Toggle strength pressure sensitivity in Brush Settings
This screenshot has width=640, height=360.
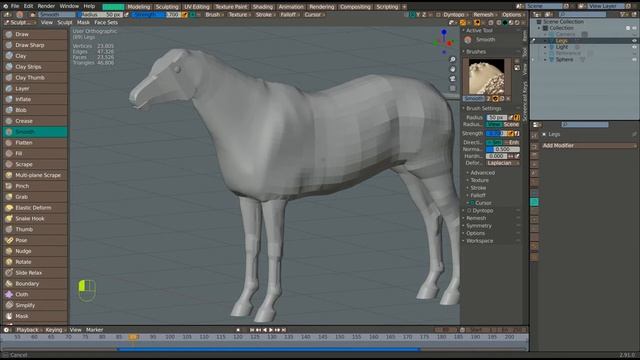pyautogui.click(x=511, y=133)
